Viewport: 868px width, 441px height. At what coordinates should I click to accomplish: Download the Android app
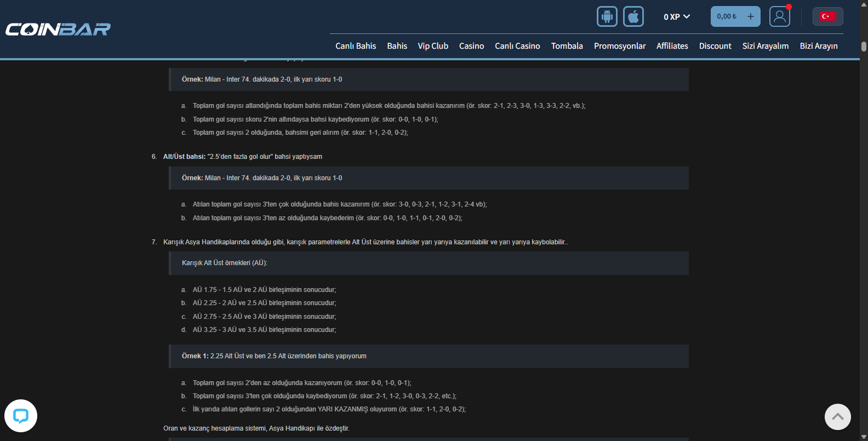(x=607, y=16)
